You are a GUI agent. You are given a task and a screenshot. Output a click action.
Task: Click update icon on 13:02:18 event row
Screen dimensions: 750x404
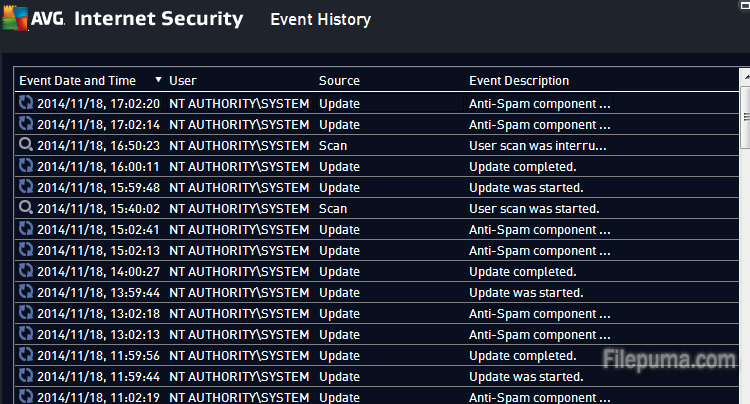tap(26, 313)
